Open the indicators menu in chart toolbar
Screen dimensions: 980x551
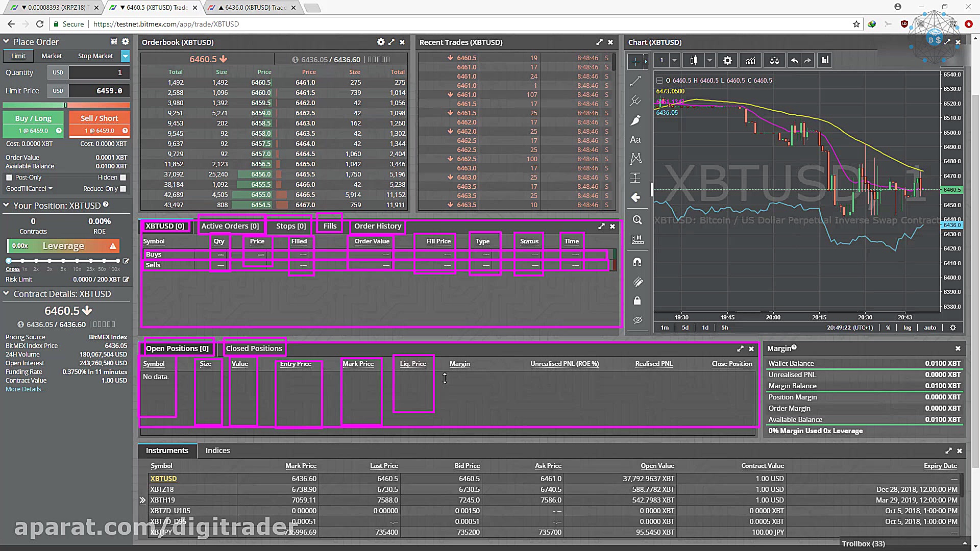click(x=750, y=61)
